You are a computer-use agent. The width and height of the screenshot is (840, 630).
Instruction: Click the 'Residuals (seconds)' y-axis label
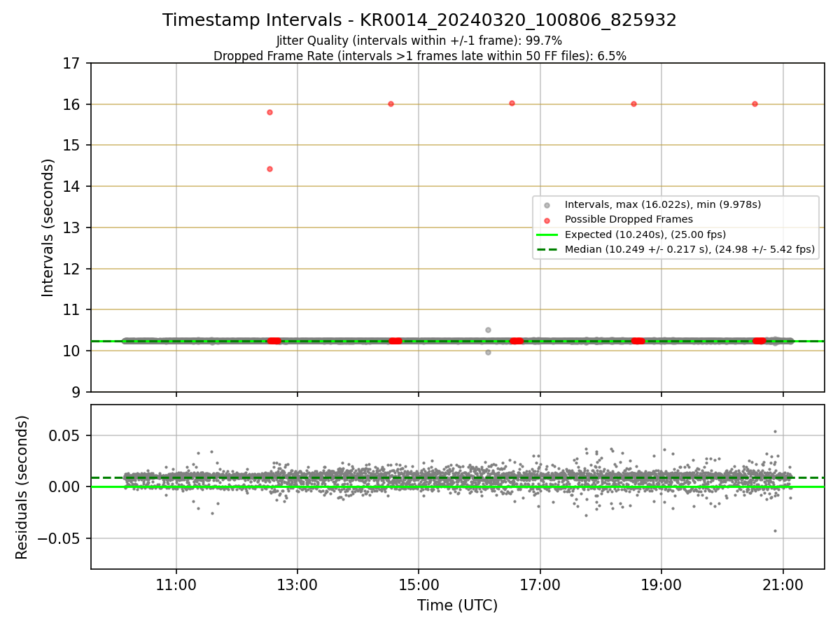[22, 487]
